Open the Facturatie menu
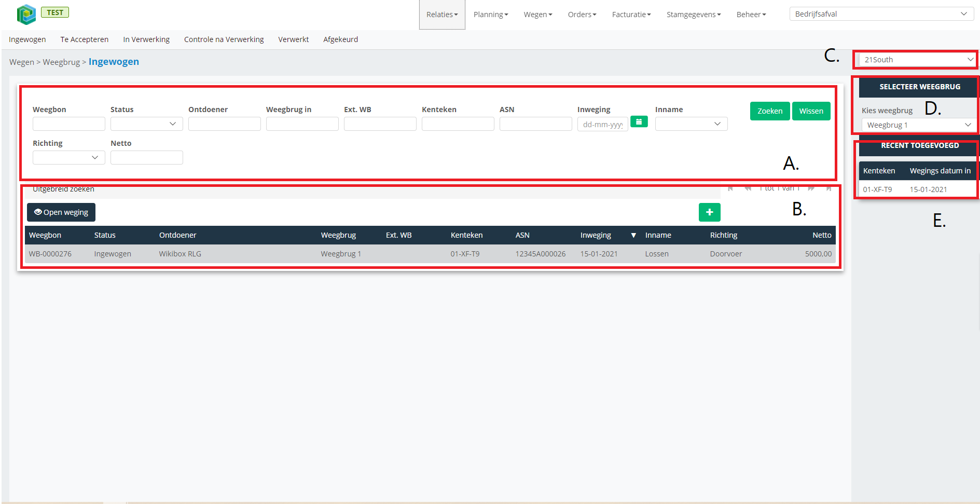The width and height of the screenshot is (980, 504). pyautogui.click(x=631, y=15)
